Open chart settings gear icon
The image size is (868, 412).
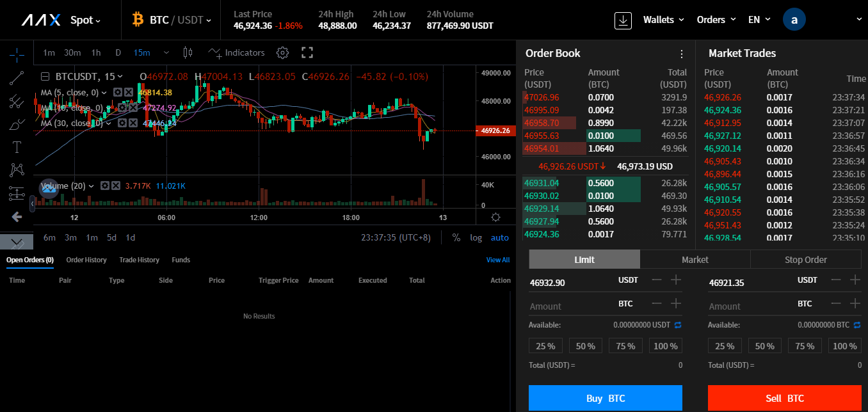pyautogui.click(x=283, y=52)
